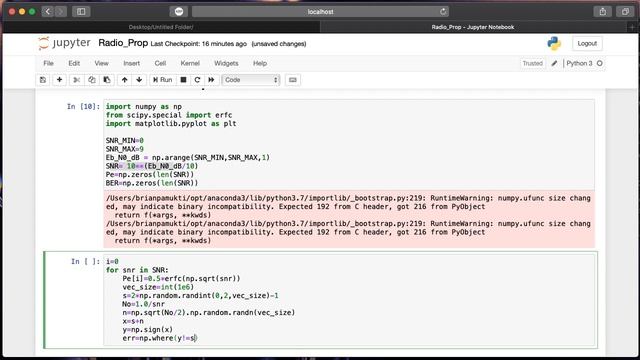
Task: Click the import numpy as np line
Action: (x=144, y=107)
